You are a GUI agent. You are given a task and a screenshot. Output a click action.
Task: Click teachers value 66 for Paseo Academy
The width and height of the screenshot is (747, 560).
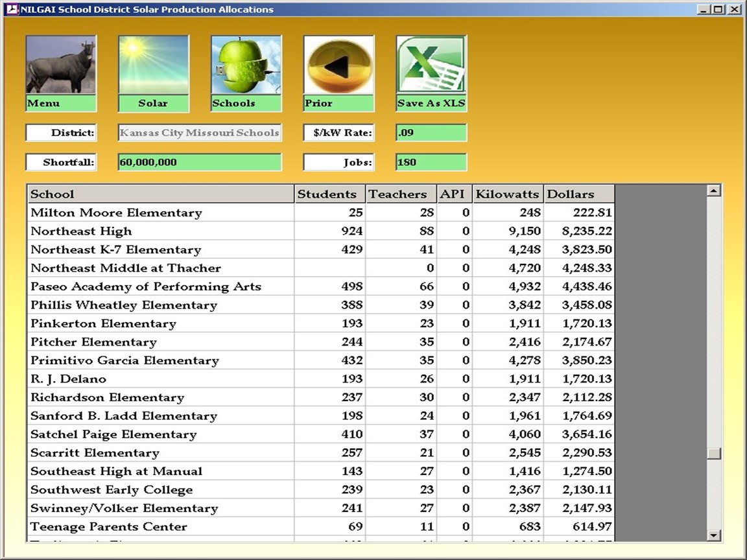(x=401, y=286)
